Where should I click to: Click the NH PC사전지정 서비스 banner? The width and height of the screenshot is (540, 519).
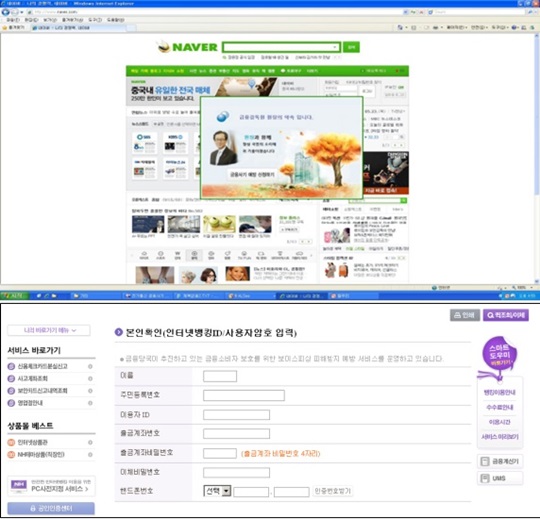51,486
